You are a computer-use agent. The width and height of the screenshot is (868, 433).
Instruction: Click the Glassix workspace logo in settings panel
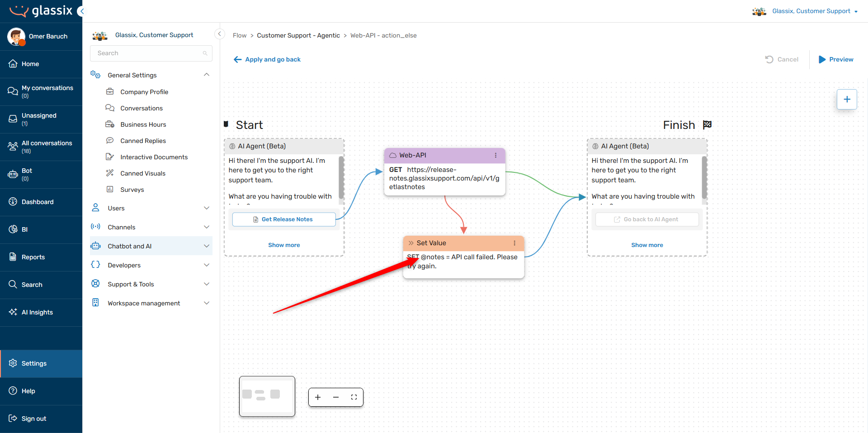pos(99,35)
